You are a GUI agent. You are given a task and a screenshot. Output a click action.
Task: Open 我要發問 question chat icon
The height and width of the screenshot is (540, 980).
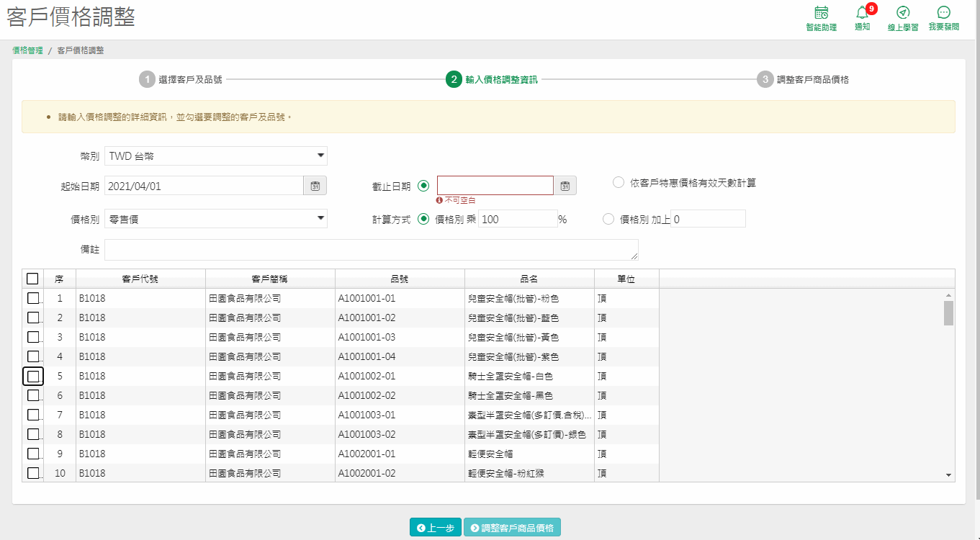click(x=943, y=19)
